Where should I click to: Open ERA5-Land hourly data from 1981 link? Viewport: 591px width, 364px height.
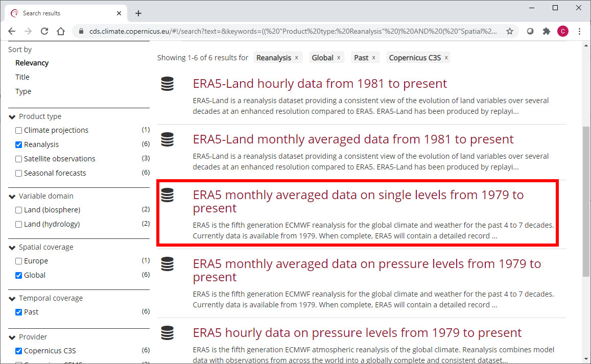320,83
